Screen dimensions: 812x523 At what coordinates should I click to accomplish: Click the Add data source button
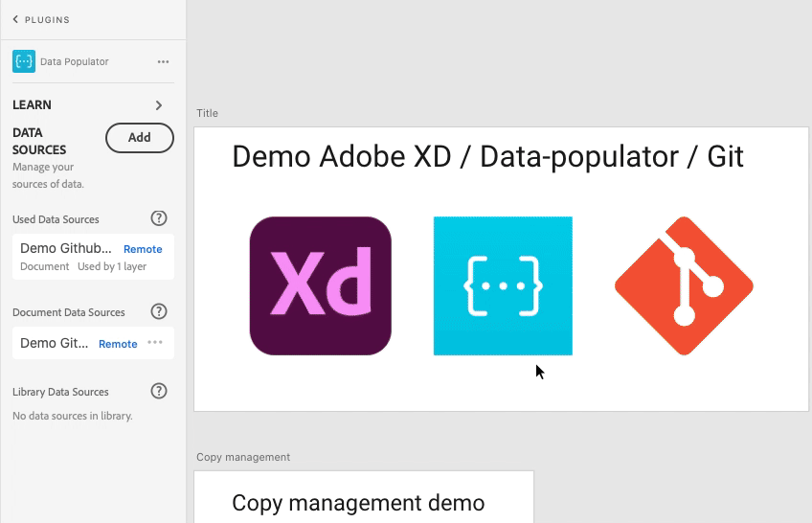pos(139,138)
